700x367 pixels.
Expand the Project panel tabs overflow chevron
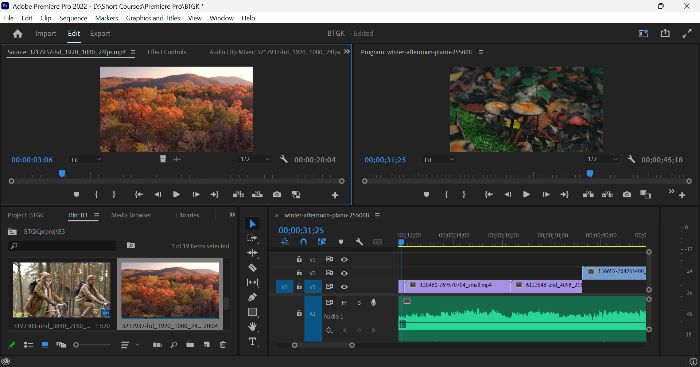point(232,215)
